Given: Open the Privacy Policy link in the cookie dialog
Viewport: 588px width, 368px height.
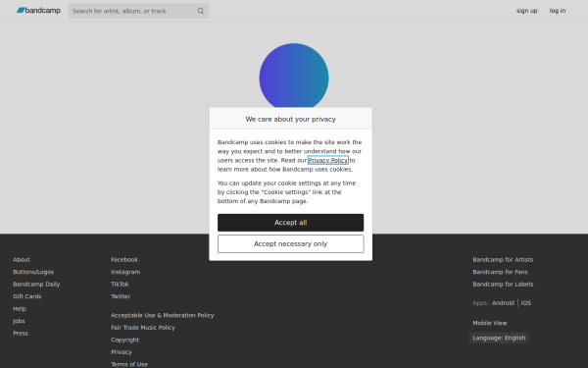Looking at the screenshot, I should (328, 160).
